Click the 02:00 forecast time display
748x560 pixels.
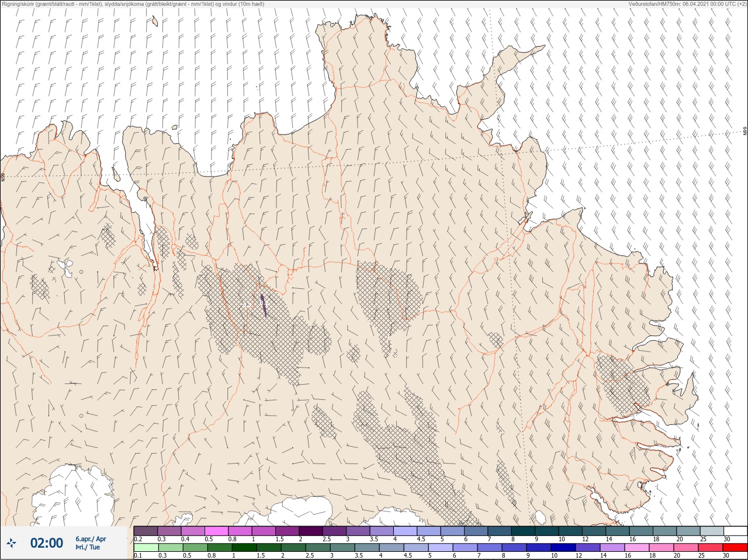coord(47,543)
